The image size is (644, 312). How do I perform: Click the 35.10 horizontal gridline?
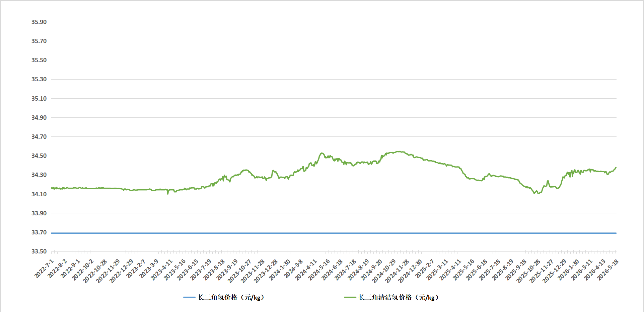334,99
